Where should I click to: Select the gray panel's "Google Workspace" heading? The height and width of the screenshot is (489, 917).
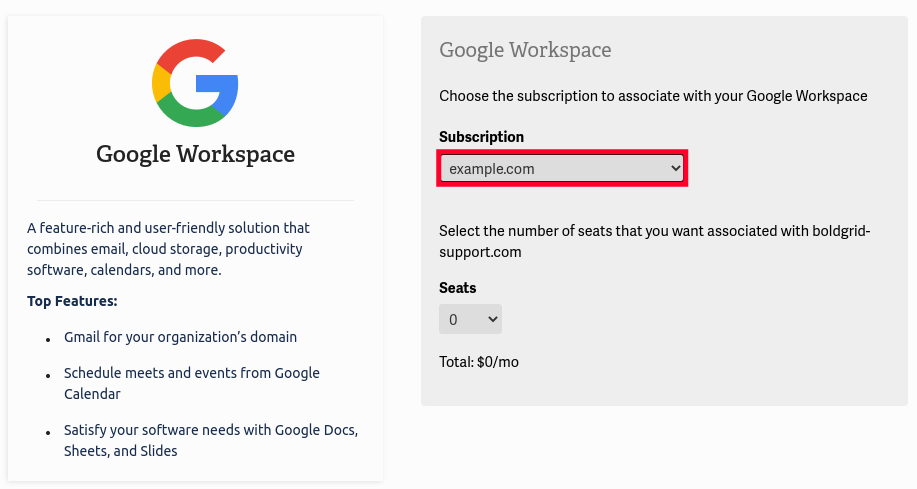(525, 50)
